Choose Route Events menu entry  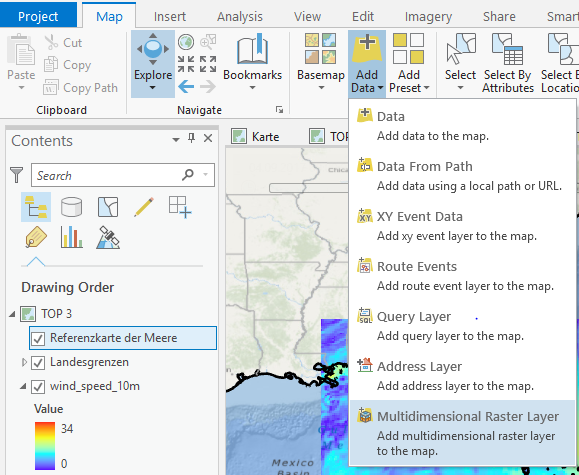463,276
